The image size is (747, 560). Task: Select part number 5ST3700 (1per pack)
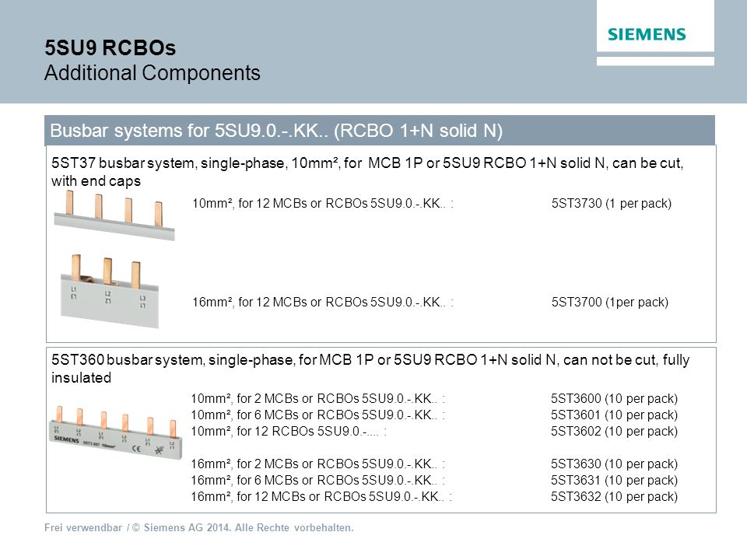pos(610,302)
